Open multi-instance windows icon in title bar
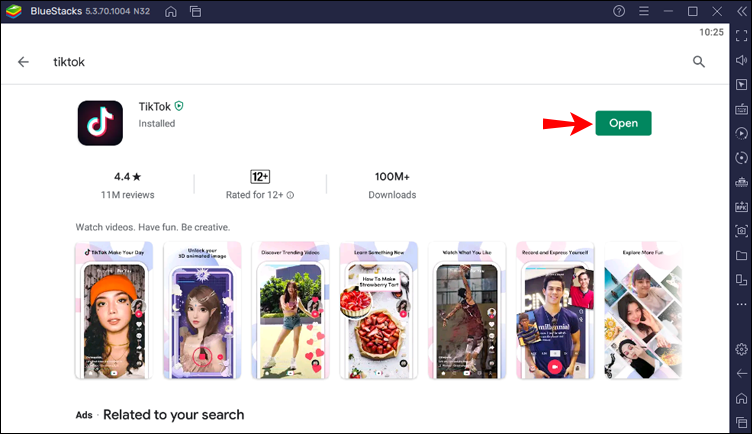 pos(195,12)
